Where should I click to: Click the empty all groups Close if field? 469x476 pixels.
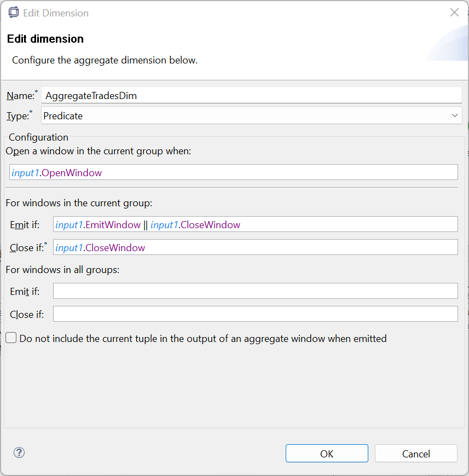tap(255, 314)
